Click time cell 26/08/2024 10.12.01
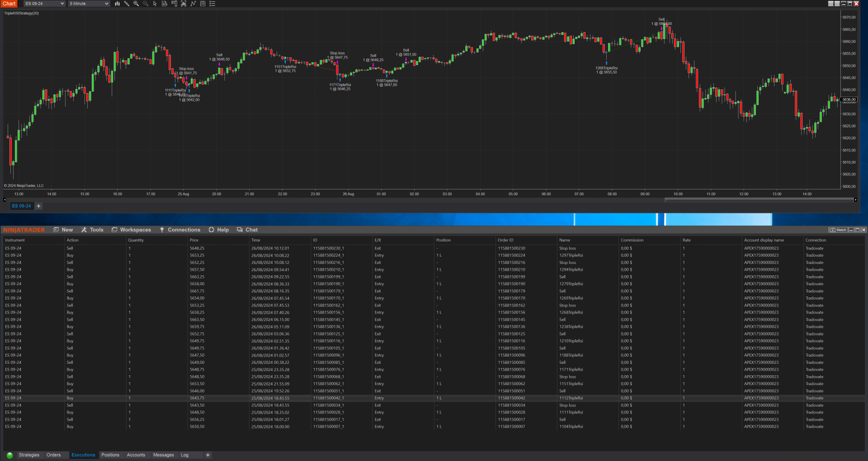The image size is (868, 461). (270, 248)
